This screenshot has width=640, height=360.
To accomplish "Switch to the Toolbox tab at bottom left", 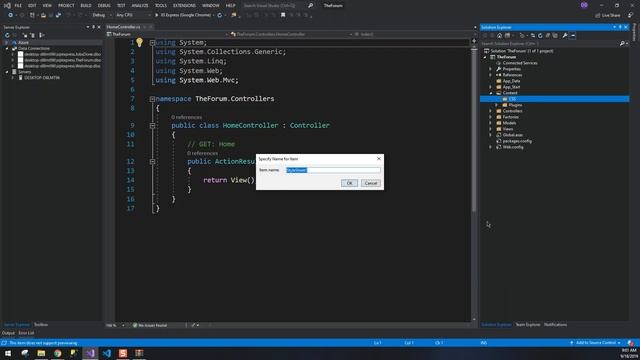I will tap(41, 325).
